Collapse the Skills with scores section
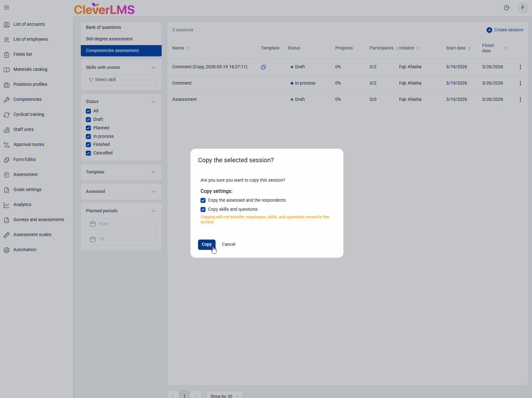532x398 pixels. pos(153,68)
